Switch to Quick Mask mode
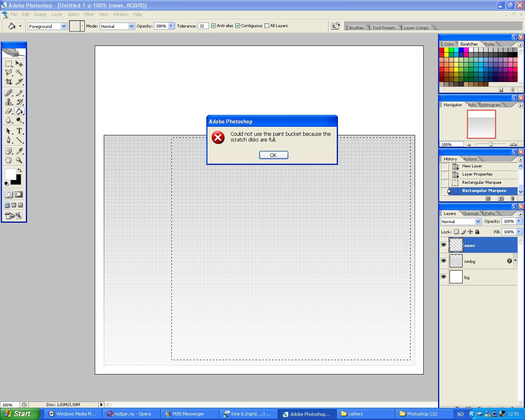The width and height of the screenshot is (525, 420). 19,194
